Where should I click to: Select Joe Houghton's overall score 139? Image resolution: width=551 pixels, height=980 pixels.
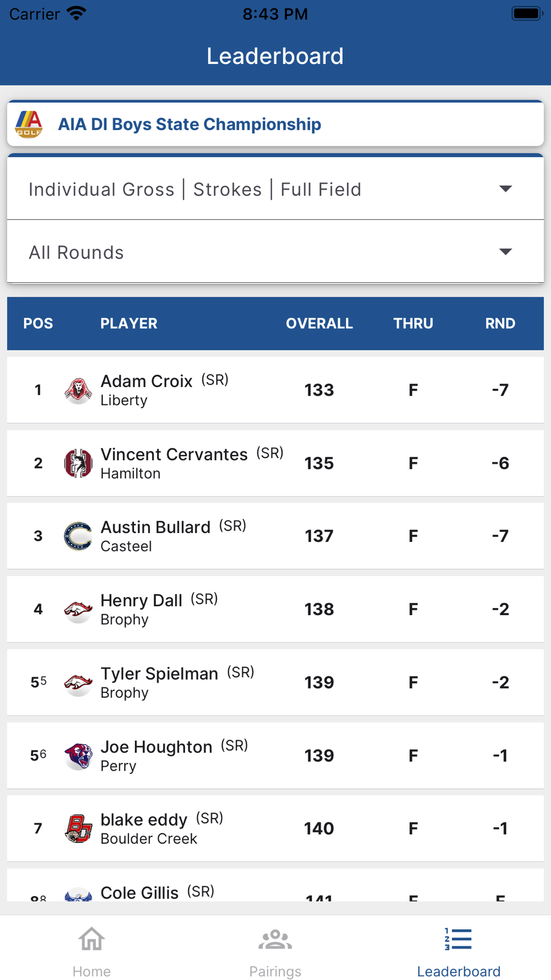pyautogui.click(x=319, y=756)
